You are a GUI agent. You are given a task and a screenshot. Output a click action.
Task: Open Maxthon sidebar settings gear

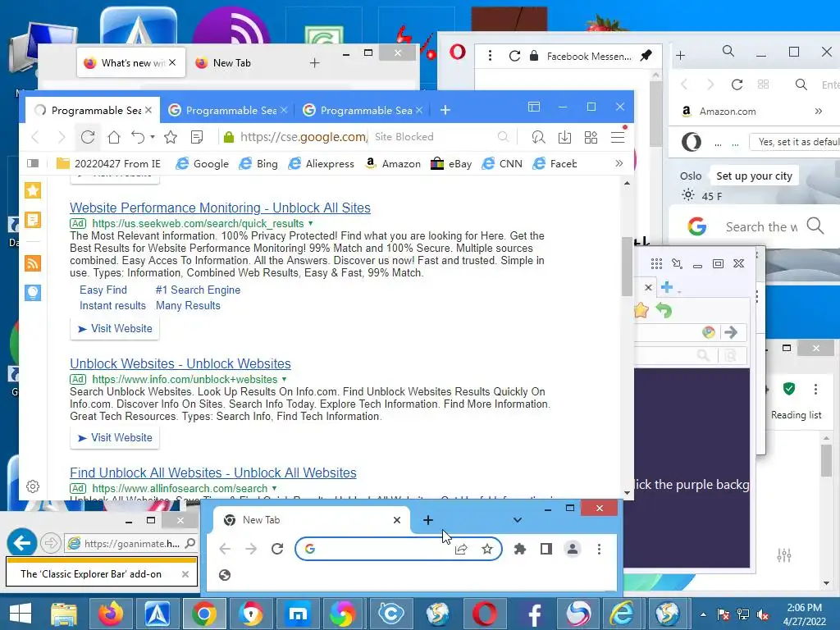point(33,486)
